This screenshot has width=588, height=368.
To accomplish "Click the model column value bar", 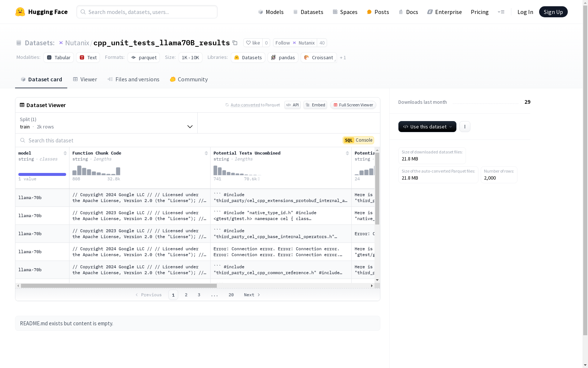I will pyautogui.click(x=42, y=174).
